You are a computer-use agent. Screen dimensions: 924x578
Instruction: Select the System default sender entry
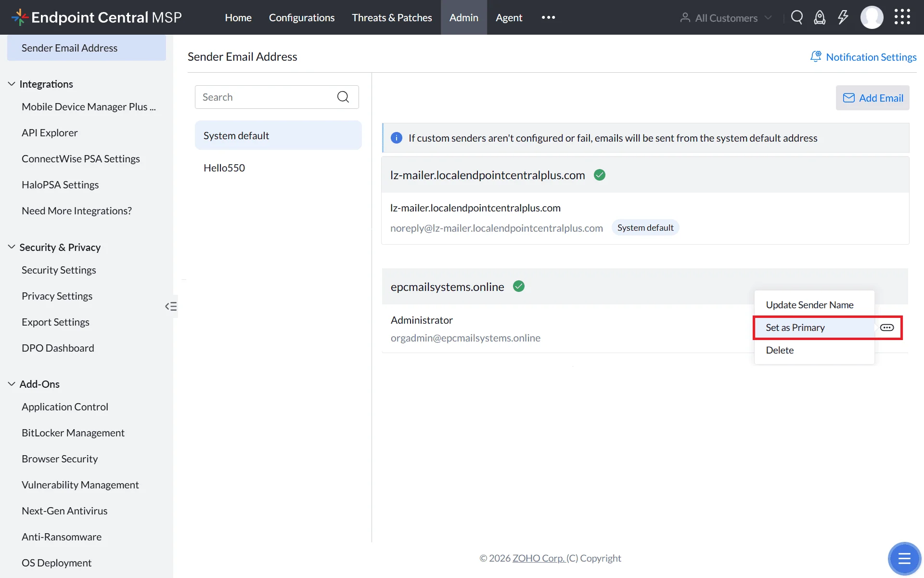tap(278, 135)
